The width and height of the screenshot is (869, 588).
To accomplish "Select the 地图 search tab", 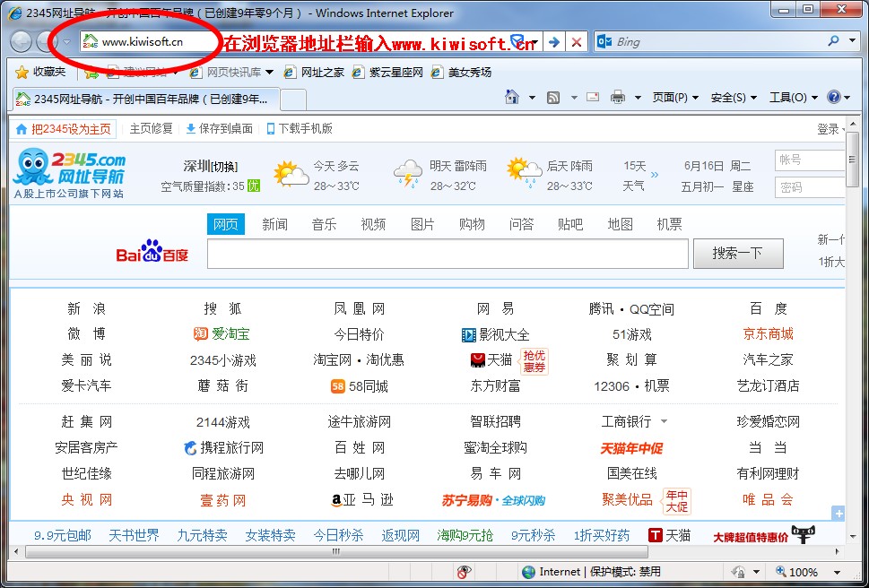I will (x=620, y=224).
